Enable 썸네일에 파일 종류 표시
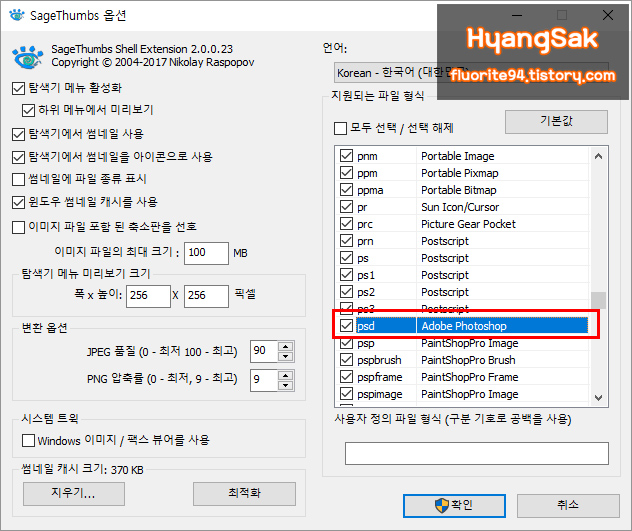632x531 pixels. [x=18, y=179]
